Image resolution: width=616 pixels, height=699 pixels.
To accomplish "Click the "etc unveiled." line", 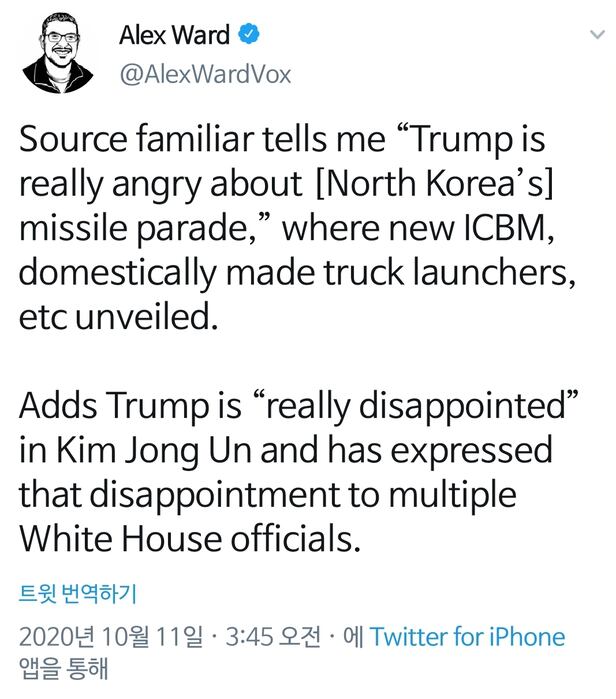I will click(x=119, y=317).
